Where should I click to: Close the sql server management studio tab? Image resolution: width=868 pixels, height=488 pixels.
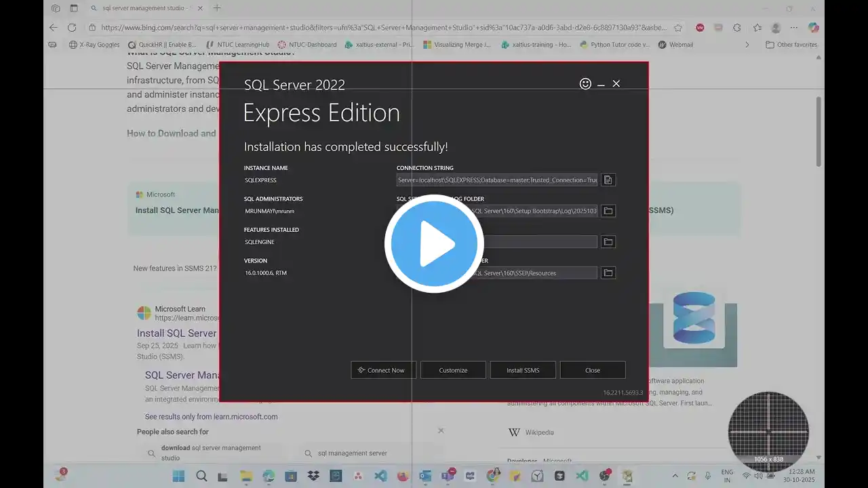point(200,8)
